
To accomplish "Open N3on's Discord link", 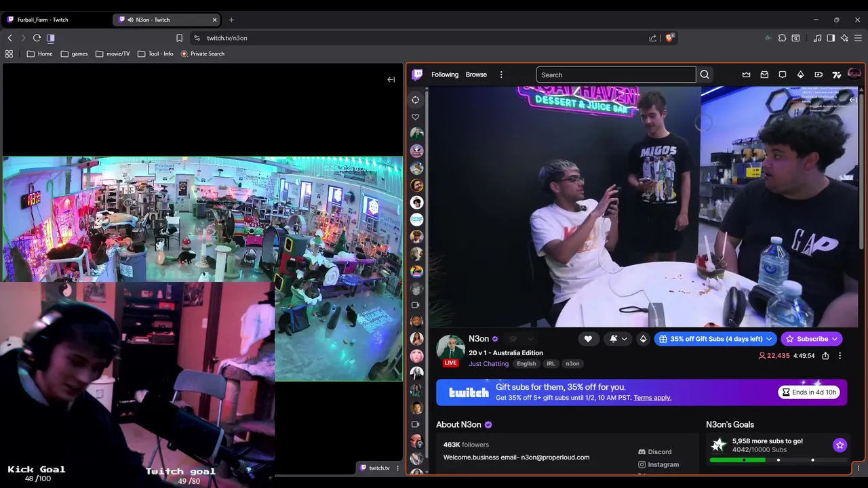I will pos(655,452).
